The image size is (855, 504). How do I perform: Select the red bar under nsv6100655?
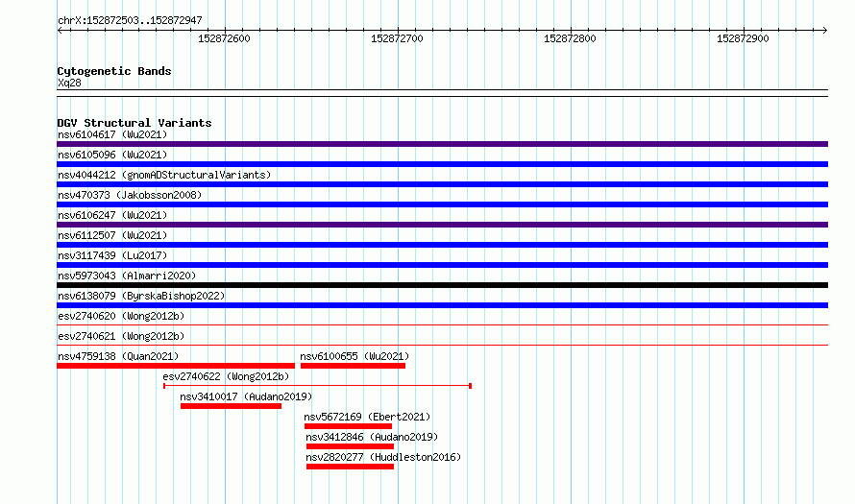[353, 366]
